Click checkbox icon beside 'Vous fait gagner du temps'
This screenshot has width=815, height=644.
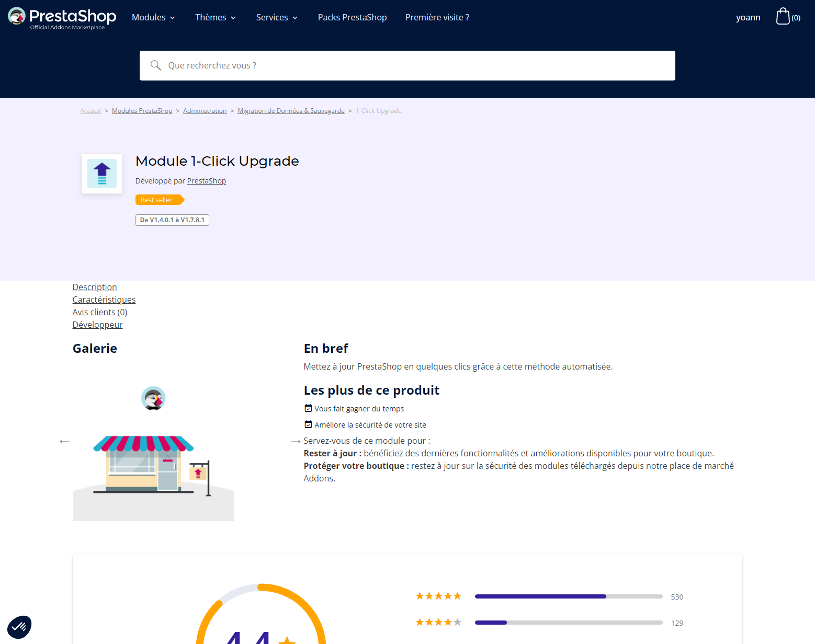[308, 408]
